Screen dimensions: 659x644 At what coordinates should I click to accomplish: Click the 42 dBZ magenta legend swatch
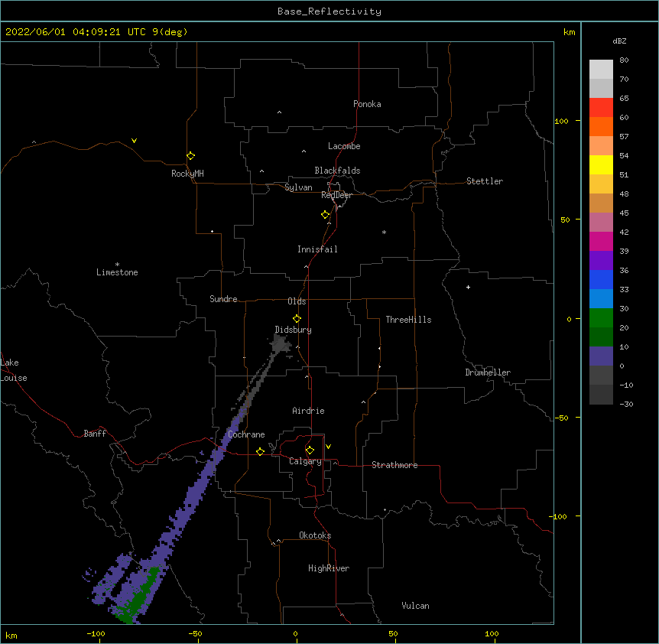(x=601, y=241)
